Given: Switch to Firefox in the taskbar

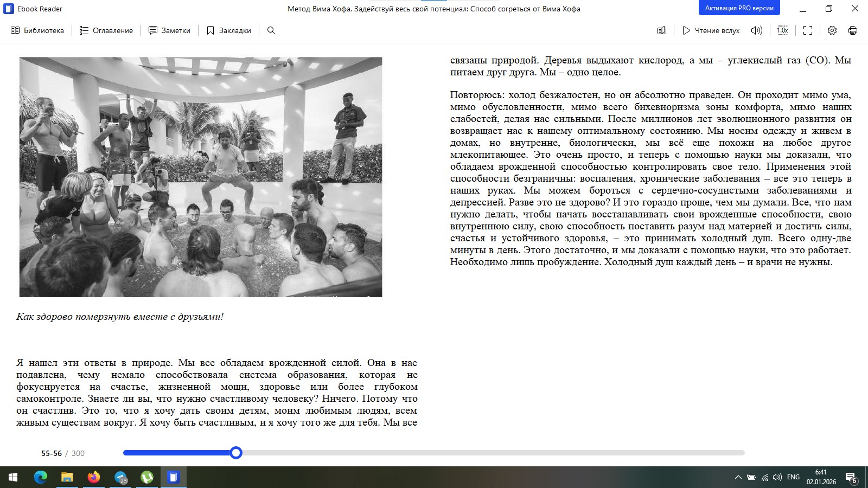Looking at the screenshot, I should pos(94,477).
